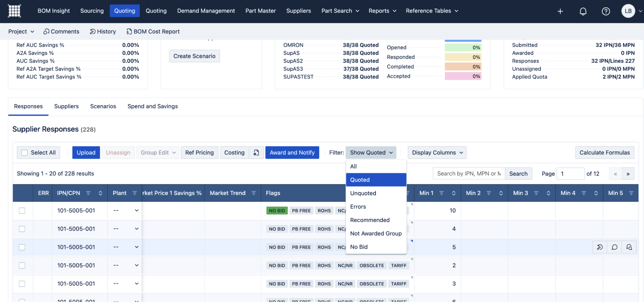Open the Plant dropdown in first row
The width and height of the screenshot is (644, 303).
click(x=136, y=211)
